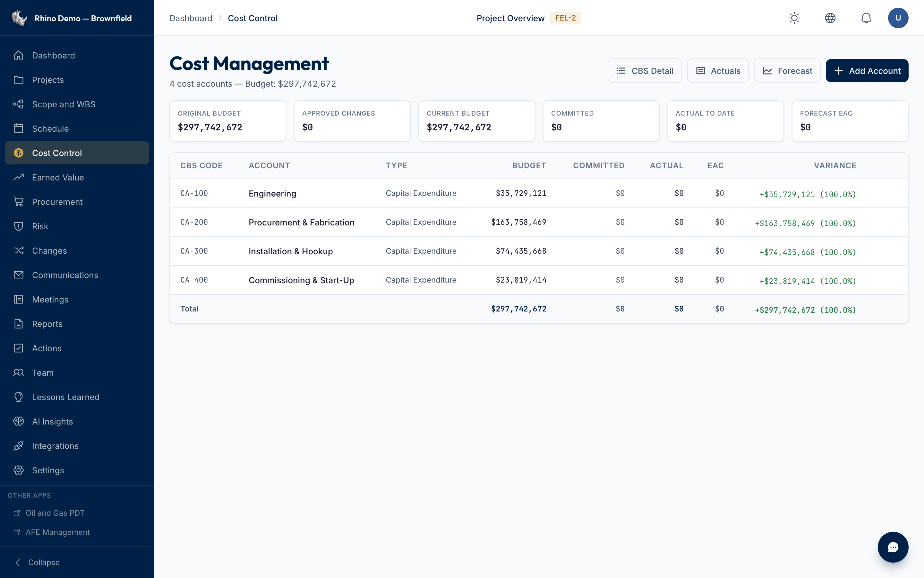Click the +$74,435,668 (100.0%) variance
This screenshot has width=924, height=578.
point(808,252)
